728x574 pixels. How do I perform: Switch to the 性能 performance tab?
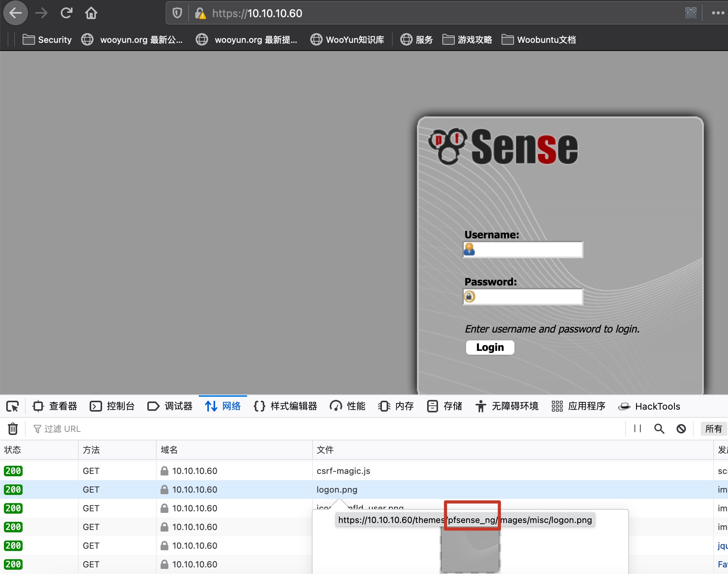click(x=347, y=406)
